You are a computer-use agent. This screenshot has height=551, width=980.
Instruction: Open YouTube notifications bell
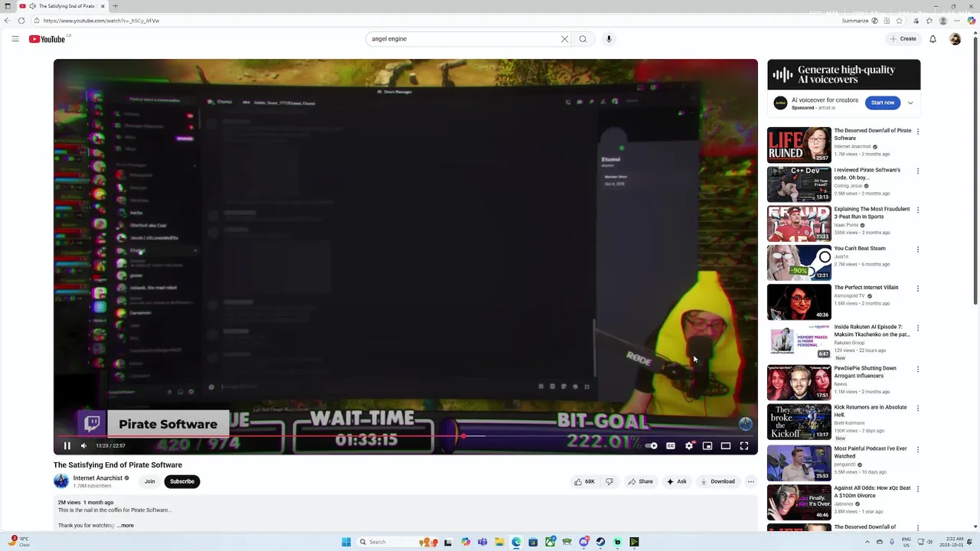(933, 39)
